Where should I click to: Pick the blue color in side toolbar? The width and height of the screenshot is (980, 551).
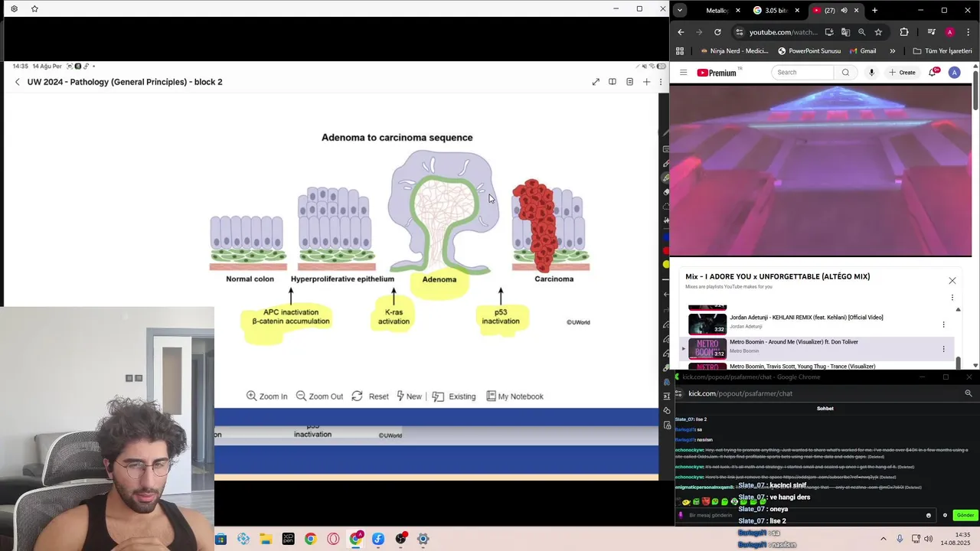point(666,236)
